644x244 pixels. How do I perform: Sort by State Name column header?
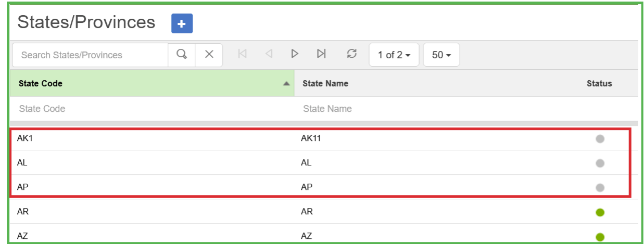325,83
